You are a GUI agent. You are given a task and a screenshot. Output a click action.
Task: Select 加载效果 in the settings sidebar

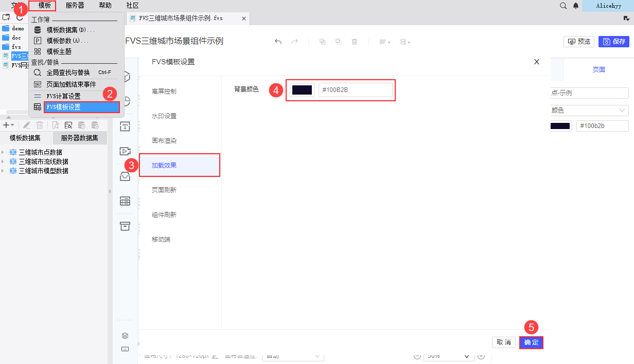180,166
